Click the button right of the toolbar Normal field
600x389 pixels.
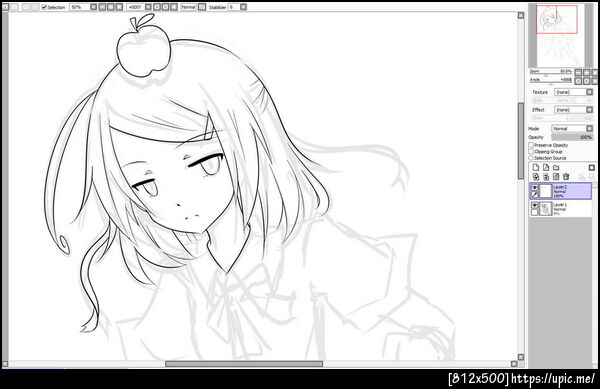coord(202,7)
